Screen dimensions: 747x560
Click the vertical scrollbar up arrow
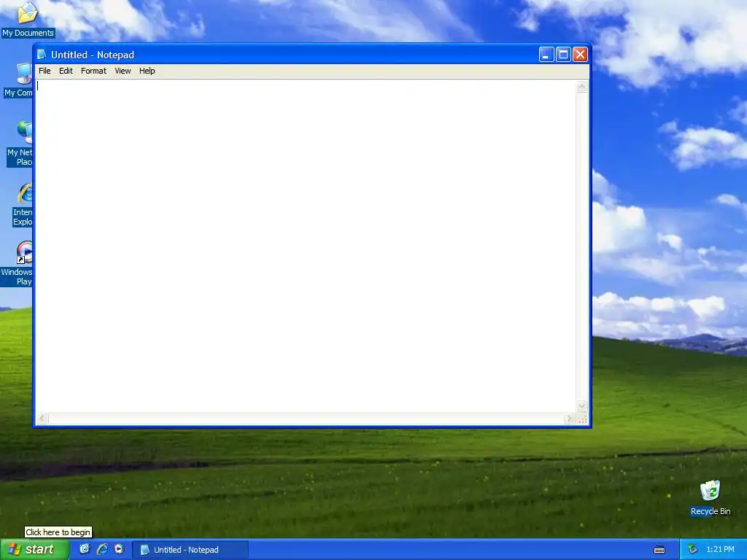pos(581,86)
